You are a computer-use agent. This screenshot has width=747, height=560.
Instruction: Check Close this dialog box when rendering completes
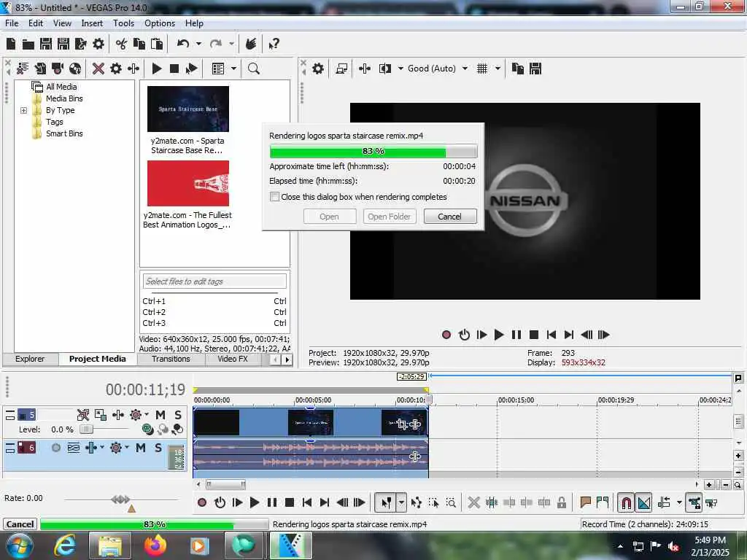click(274, 197)
